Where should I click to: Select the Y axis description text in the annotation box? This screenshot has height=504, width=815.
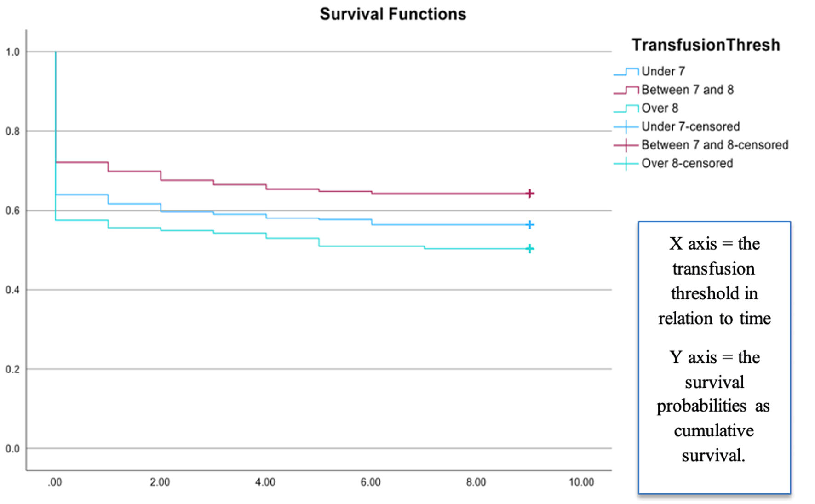[x=714, y=406]
